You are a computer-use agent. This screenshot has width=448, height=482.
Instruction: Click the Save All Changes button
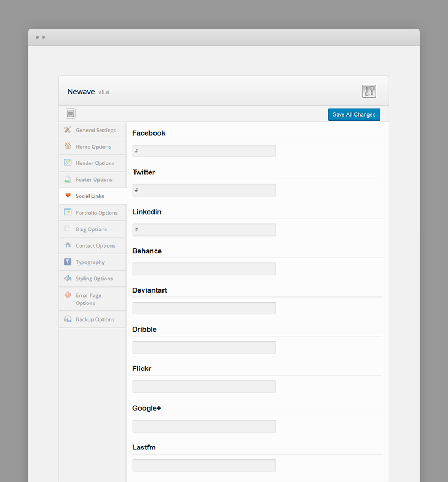click(x=354, y=114)
